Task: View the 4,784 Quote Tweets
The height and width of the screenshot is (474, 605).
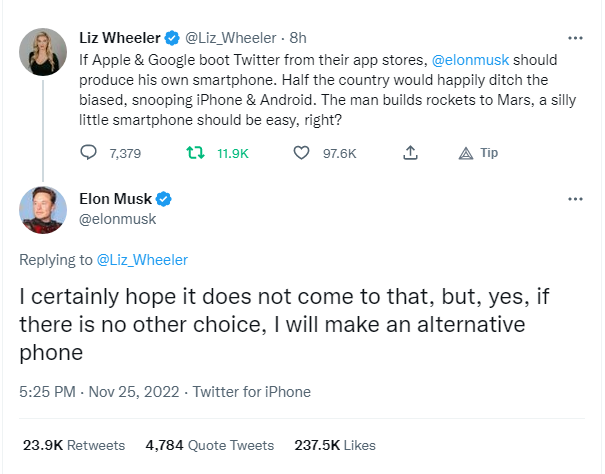Action: click(209, 445)
